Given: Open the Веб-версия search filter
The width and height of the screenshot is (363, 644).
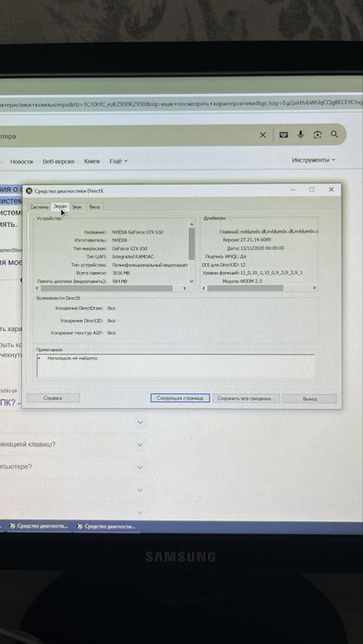Looking at the screenshot, I should (x=58, y=161).
